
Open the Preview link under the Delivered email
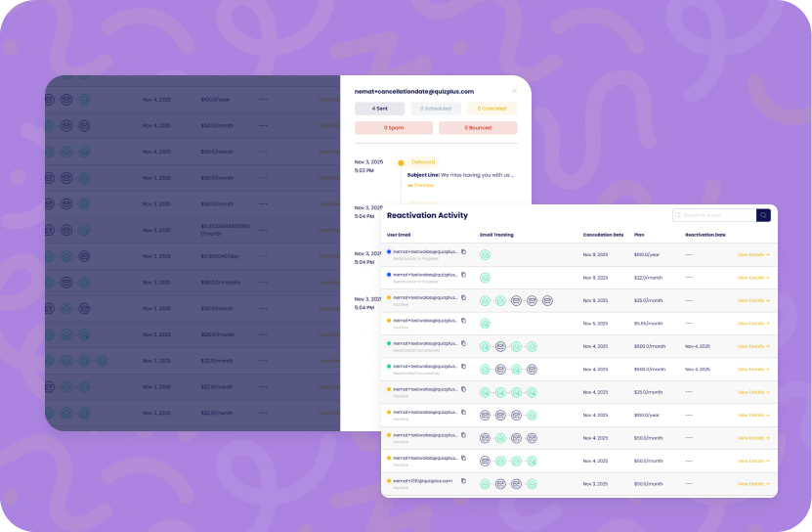pyautogui.click(x=420, y=185)
